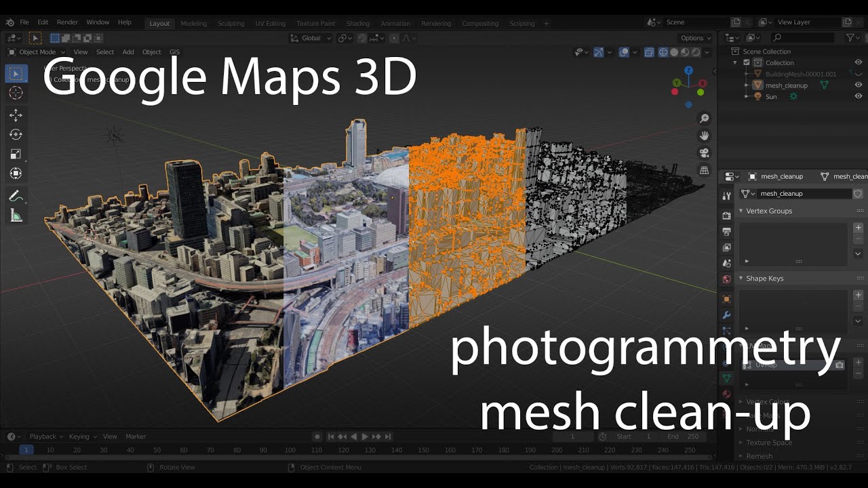Open the View Layer properties tab
The height and width of the screenshot is (488, 868).
[726, 247]
